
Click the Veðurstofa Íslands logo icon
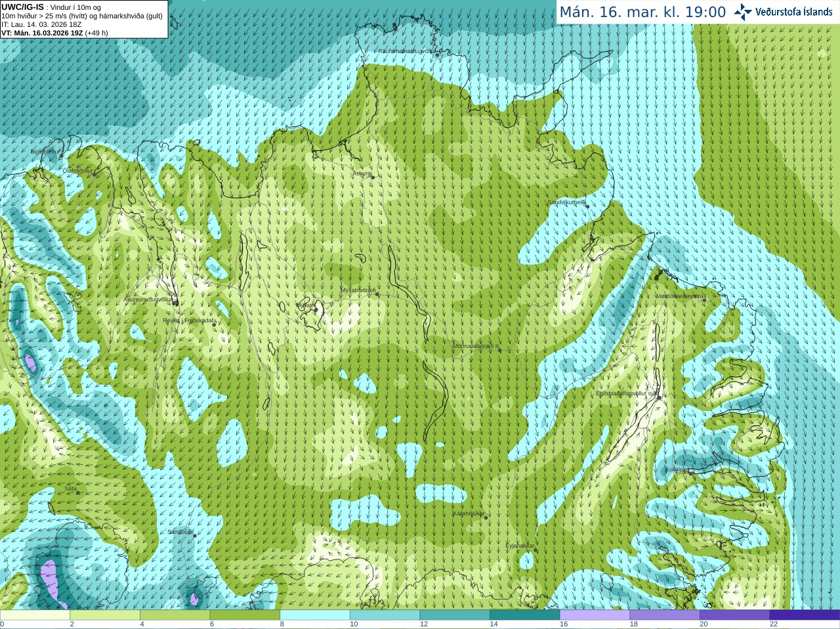(x=743, y=12)
